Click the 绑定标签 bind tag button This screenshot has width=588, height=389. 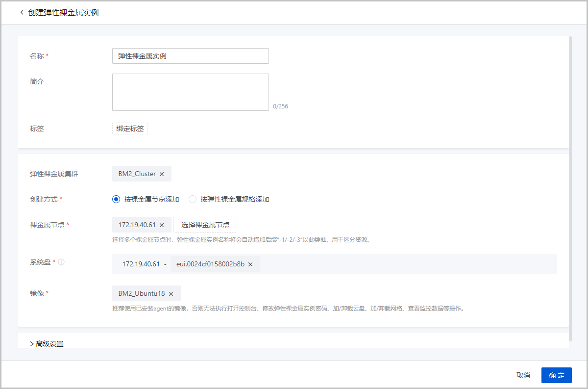coord(129,129)
